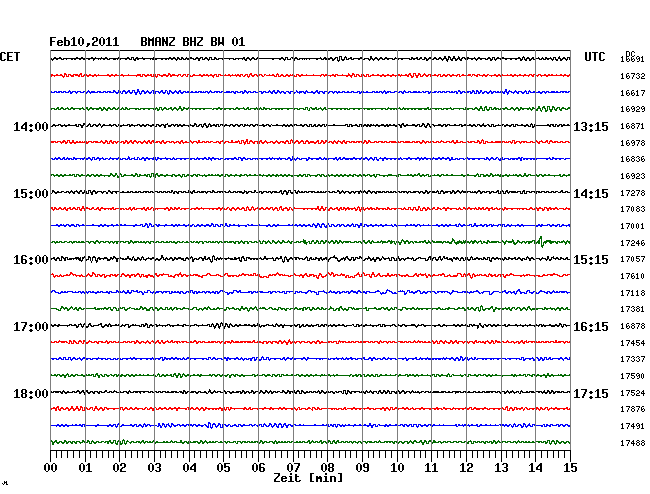Click minute tick label 02
The width and height of the screenshot is (650, 494).
pos(119,468)
